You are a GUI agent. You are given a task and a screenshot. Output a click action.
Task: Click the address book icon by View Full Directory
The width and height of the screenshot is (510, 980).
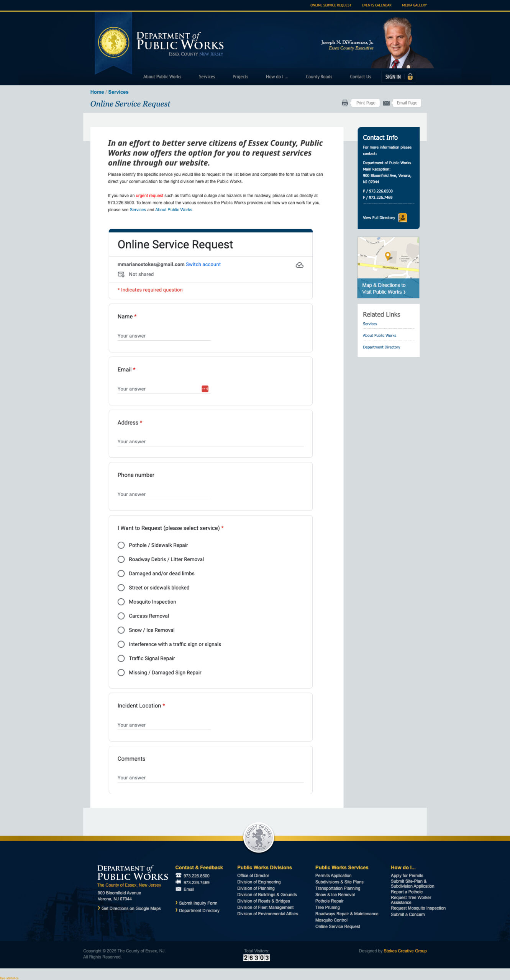(x=402, y=218)
